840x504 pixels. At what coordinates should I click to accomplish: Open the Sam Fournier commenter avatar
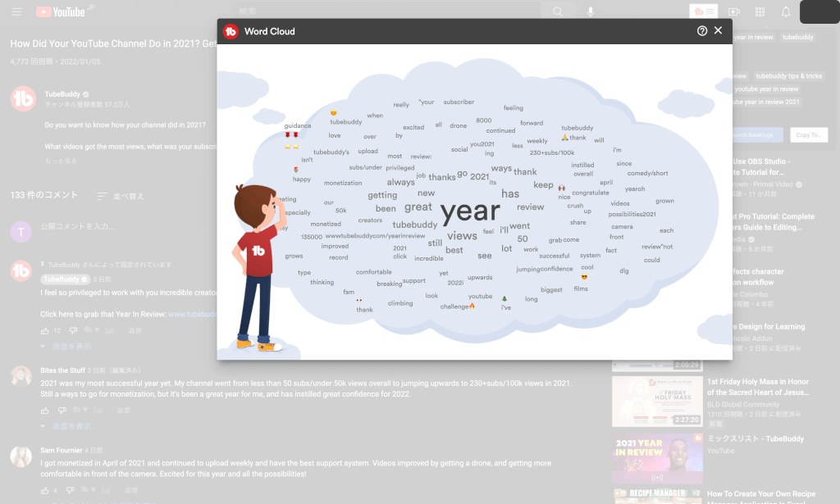pos(21,456)
